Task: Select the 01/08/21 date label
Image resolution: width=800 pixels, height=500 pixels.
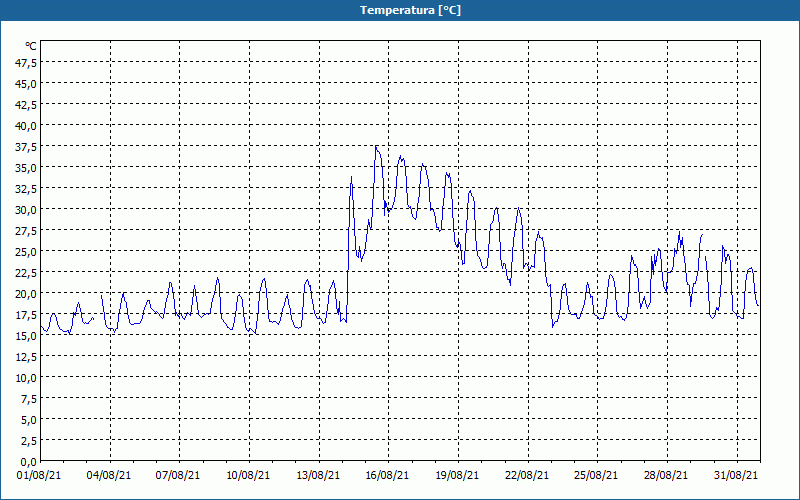Action: tap(39, 476)
